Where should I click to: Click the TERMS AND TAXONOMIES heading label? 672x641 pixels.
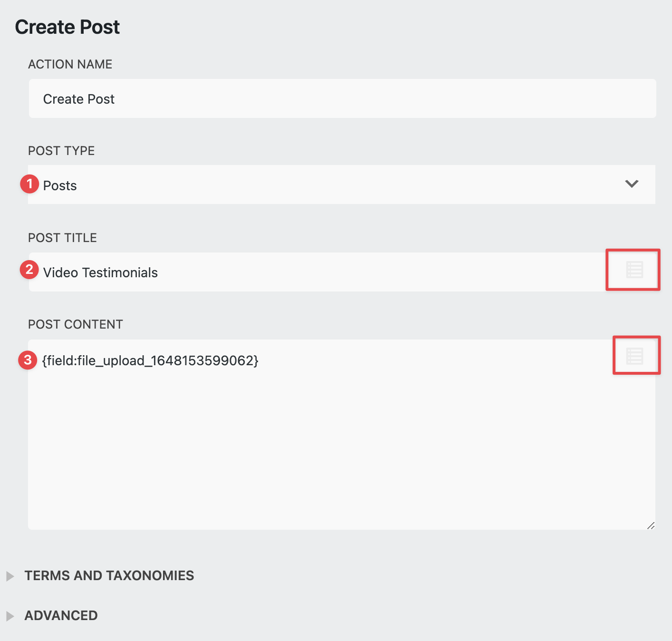click(x=109, y=575)
